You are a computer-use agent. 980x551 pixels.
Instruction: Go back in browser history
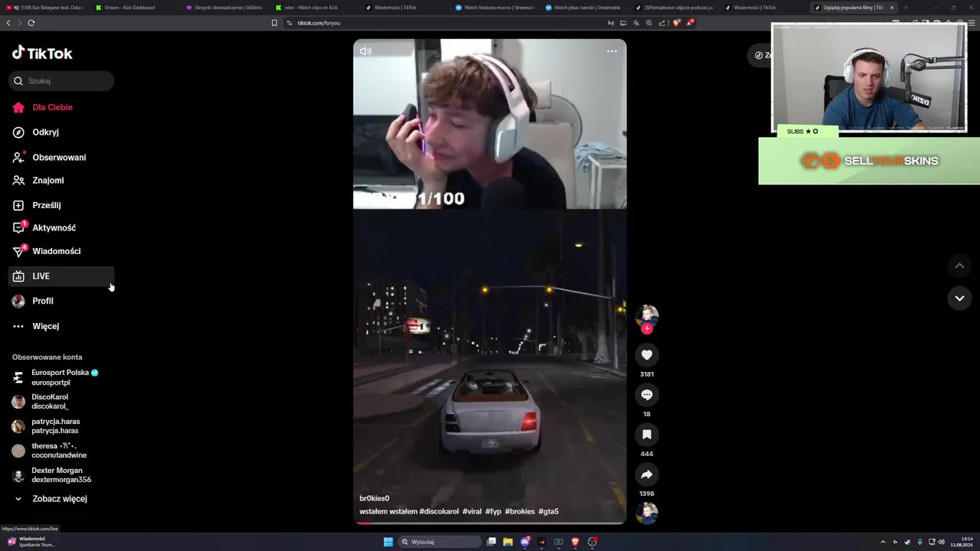[x=8, y=23]
